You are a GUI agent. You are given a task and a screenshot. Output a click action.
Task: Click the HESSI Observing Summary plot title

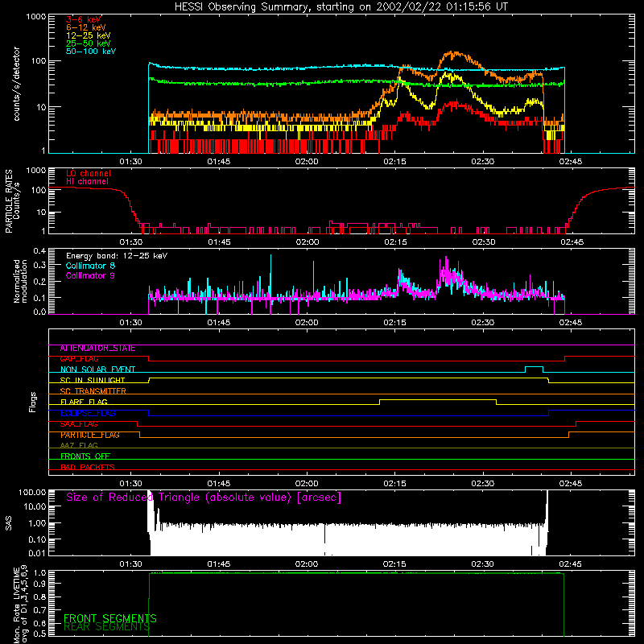(341, 7)
